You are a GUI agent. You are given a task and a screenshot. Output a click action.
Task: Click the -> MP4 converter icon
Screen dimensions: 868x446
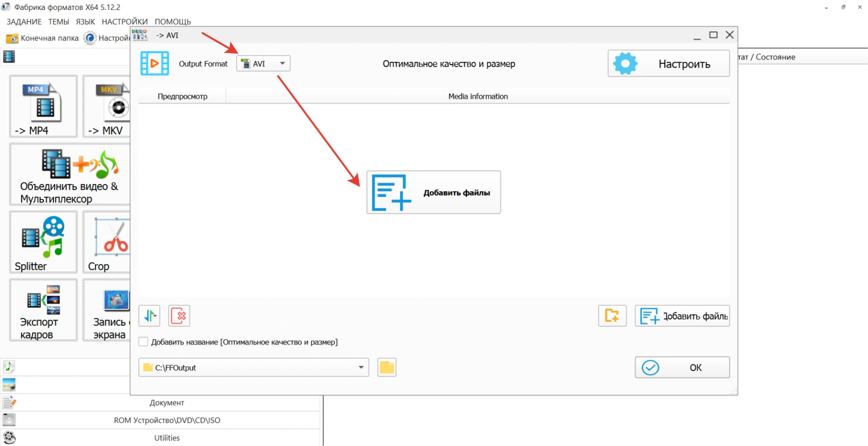click(43, 106)
